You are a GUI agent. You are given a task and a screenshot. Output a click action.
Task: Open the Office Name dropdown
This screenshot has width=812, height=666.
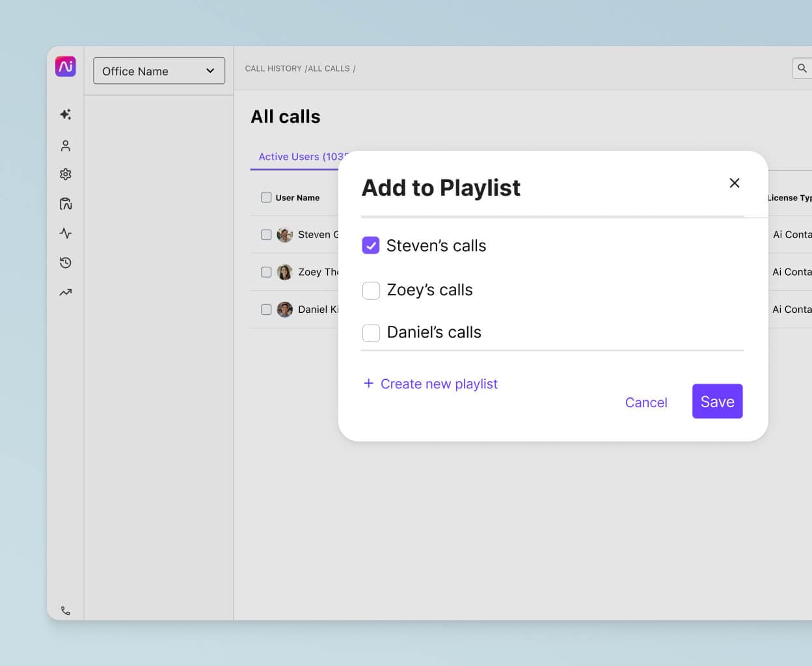point(158,71)
